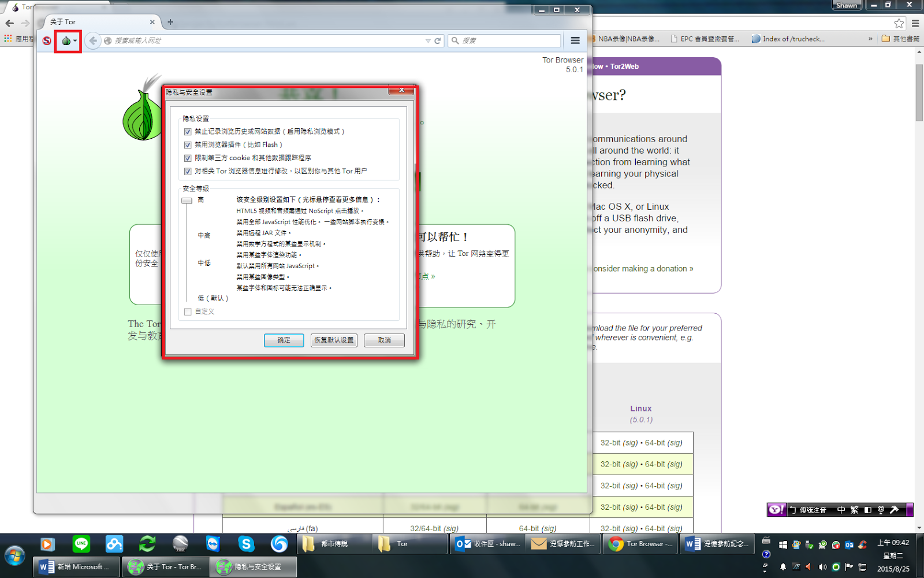Viewport: 924px width, 578px height.
Task: Open the Index of /trucheck bookmark
Action: [788, 39]
